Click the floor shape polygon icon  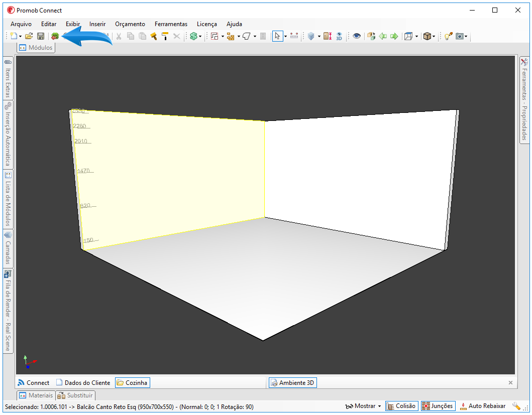247,36
